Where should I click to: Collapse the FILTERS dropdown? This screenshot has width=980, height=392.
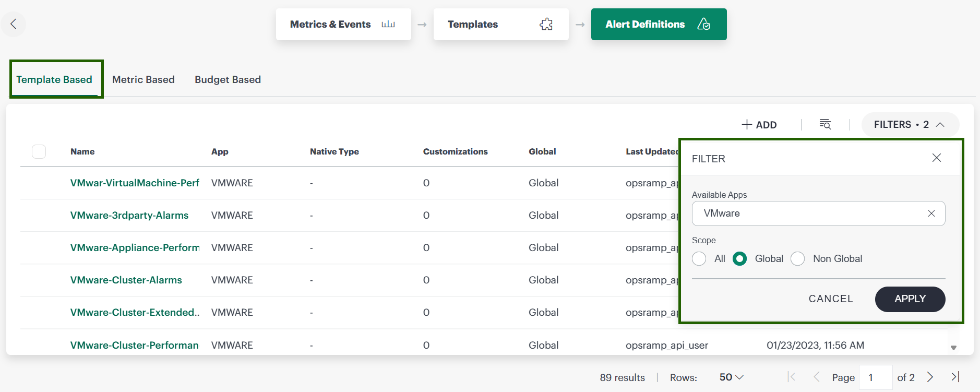pyautogui.click(x=910, y=125)
